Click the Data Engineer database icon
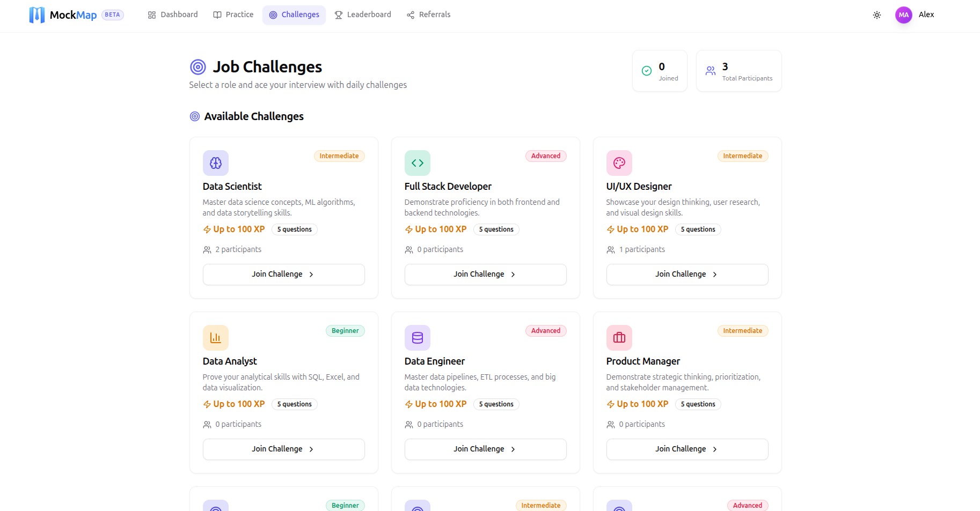Viewport: 980px width, 511px height. [x=418, y=338]
